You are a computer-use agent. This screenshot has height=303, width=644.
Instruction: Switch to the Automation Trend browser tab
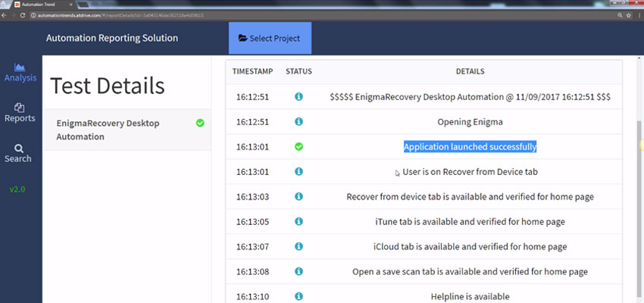tap(43, 4)
